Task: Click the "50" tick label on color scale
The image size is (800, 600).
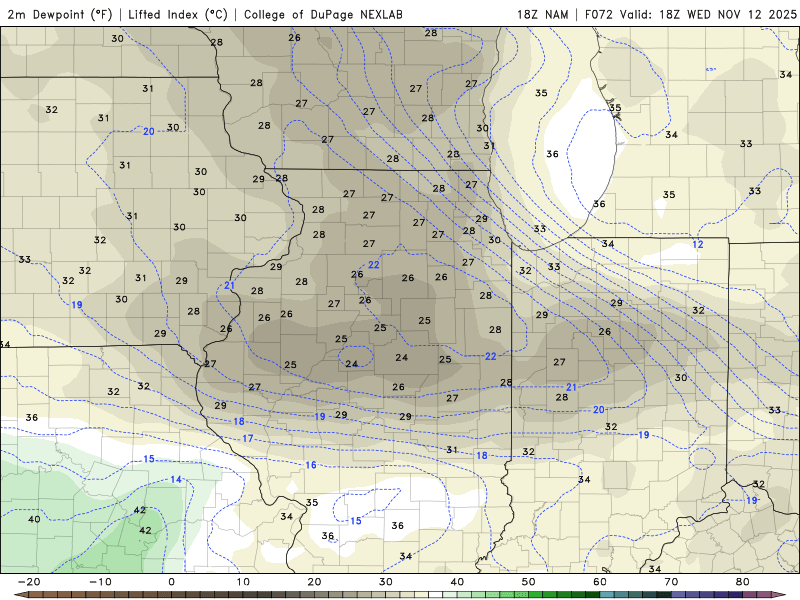Action: (529, 582)
